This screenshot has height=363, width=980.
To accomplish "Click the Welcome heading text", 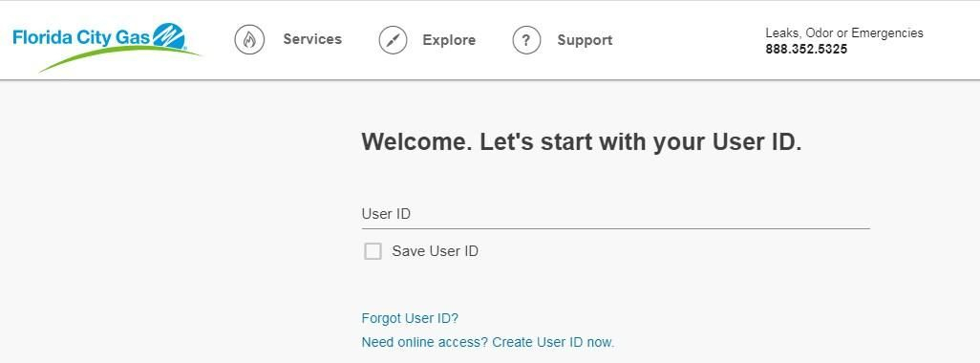I will [582, 142].
